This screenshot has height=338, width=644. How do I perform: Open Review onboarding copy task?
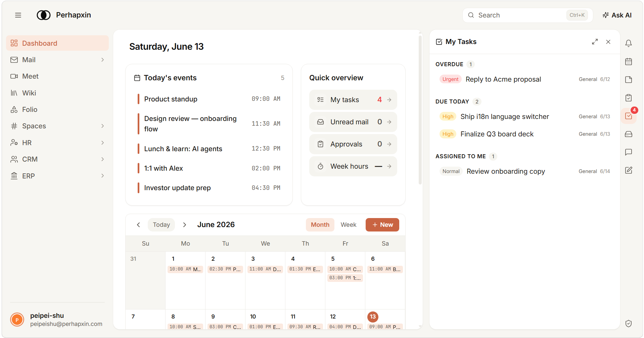coord(524,171)
